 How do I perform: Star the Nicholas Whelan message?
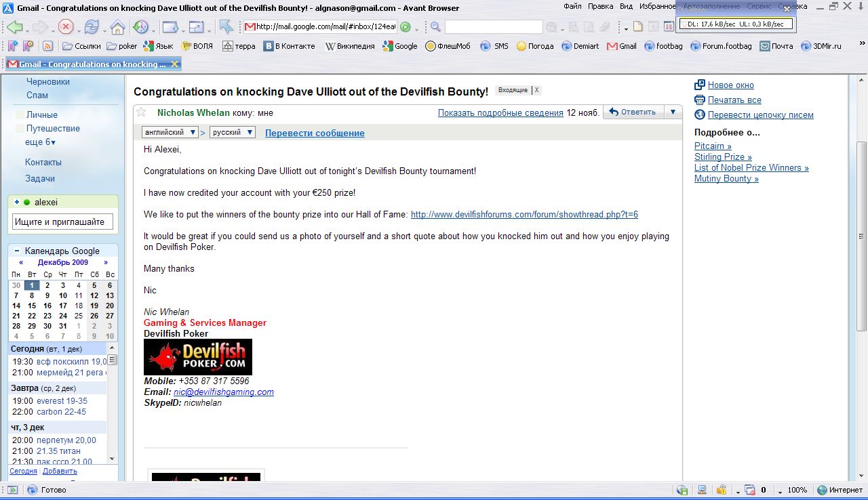tap(141, 112)
